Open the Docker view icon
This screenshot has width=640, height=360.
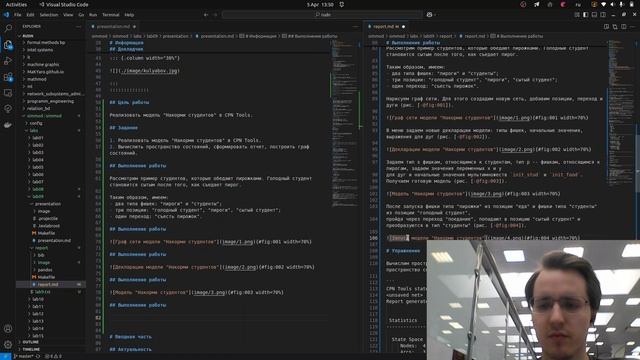pos(8,125)
